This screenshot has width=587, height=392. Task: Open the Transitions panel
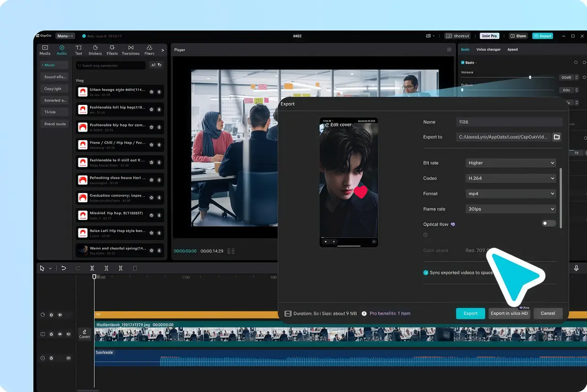pos(130,50)
